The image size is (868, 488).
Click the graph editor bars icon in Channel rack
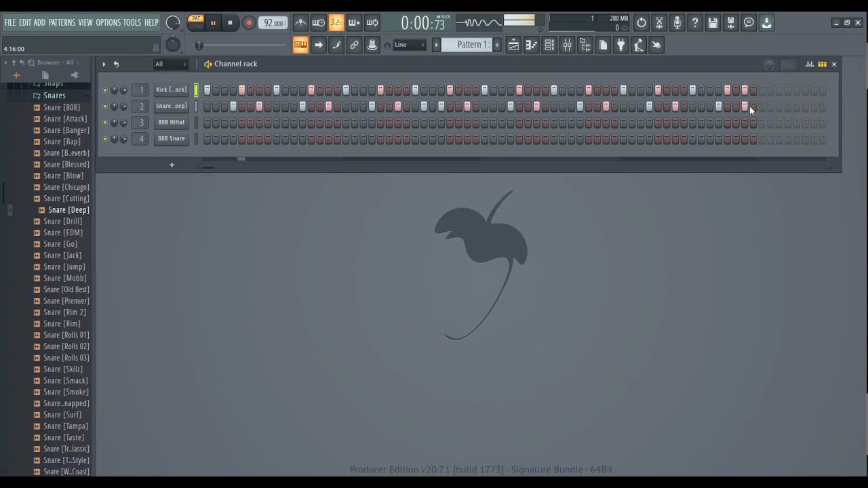tap(810, 64)
